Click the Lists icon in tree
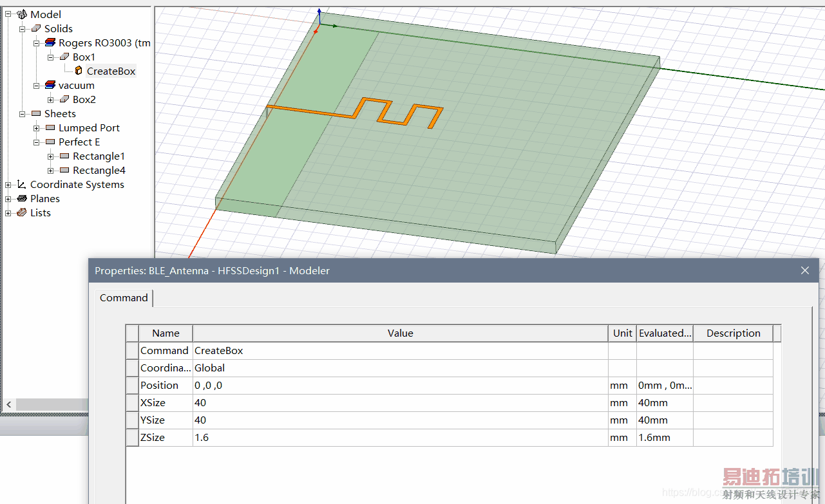The width and height of the screenshot is (825, 504). pos(22,212)
